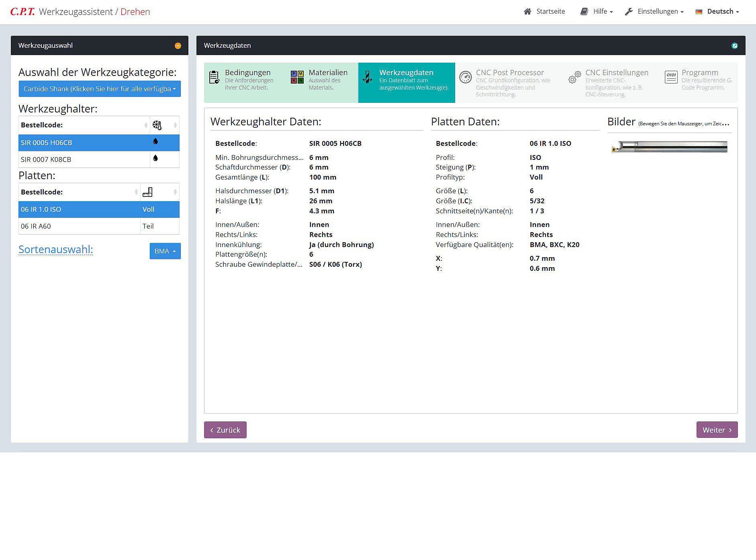Click the Startseite home icon
Screen dimensions: 756x560
point(527,11)
